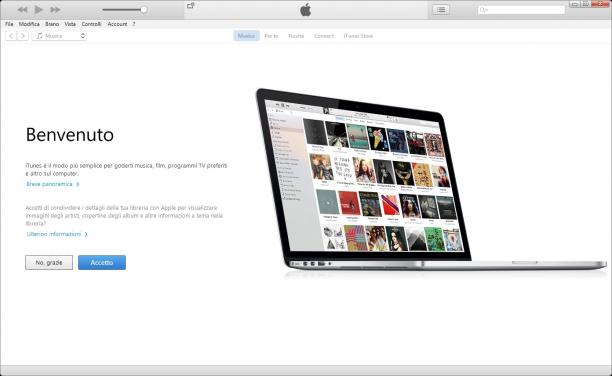This screenshot has width=612, height=376.
Task: Open the Controlli menu
Action: 91,24
